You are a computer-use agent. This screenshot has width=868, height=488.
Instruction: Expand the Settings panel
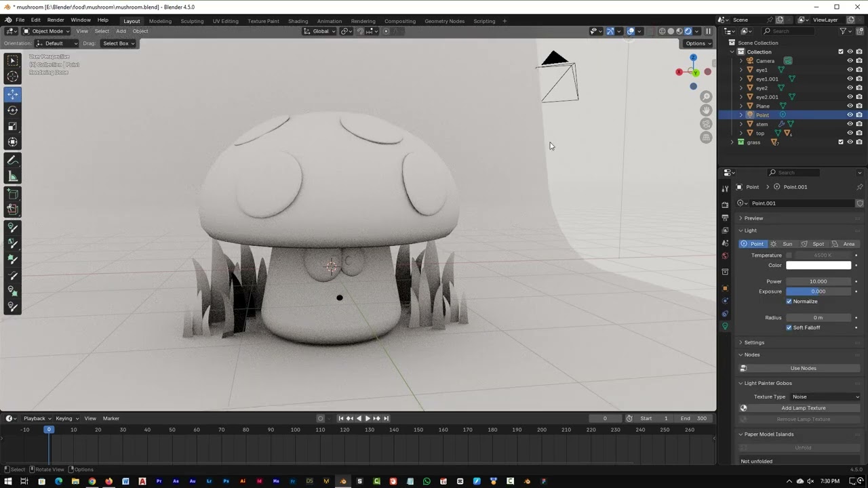[799, 342]
